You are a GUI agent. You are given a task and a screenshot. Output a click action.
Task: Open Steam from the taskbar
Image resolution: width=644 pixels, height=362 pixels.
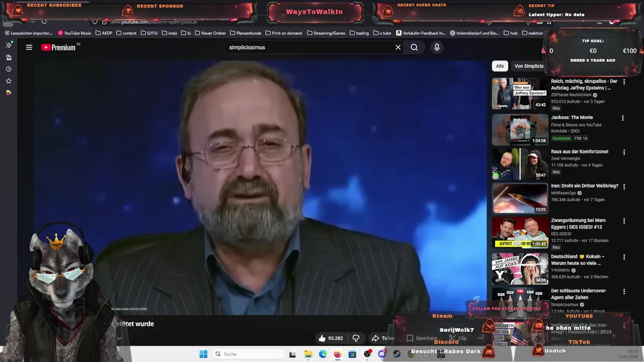click(x=396, y=354)
